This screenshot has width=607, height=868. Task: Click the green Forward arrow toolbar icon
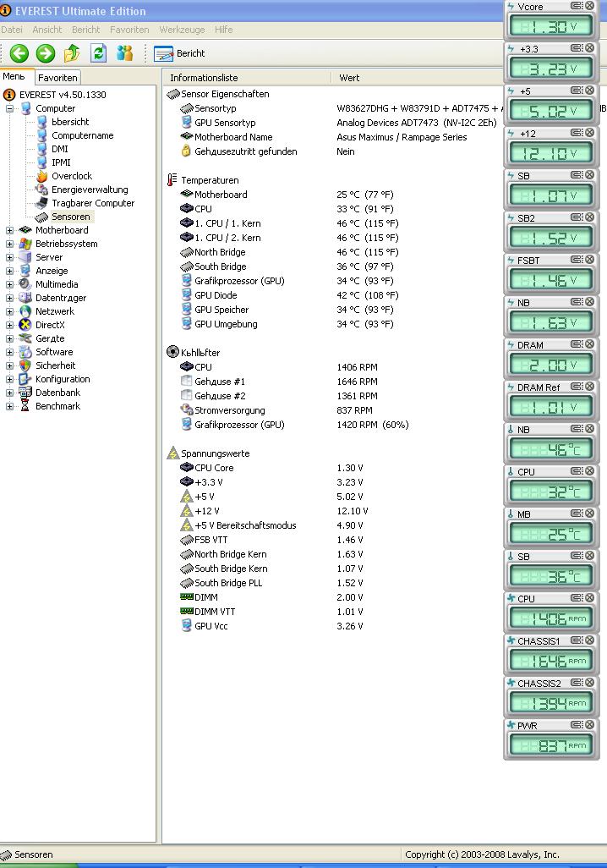tap(46, 53)
